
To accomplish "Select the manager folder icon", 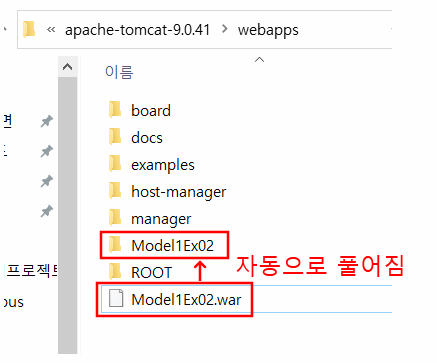I will [x=115, y=218].
